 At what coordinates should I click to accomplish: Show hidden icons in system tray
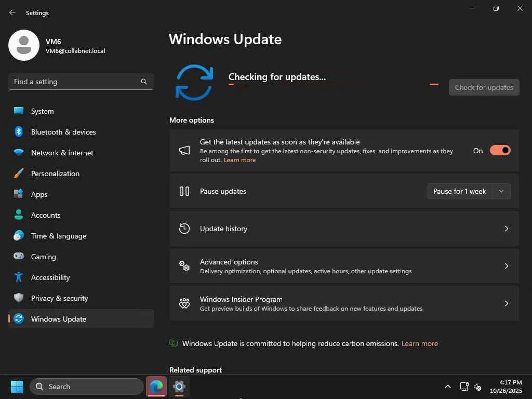click(447, 387)
